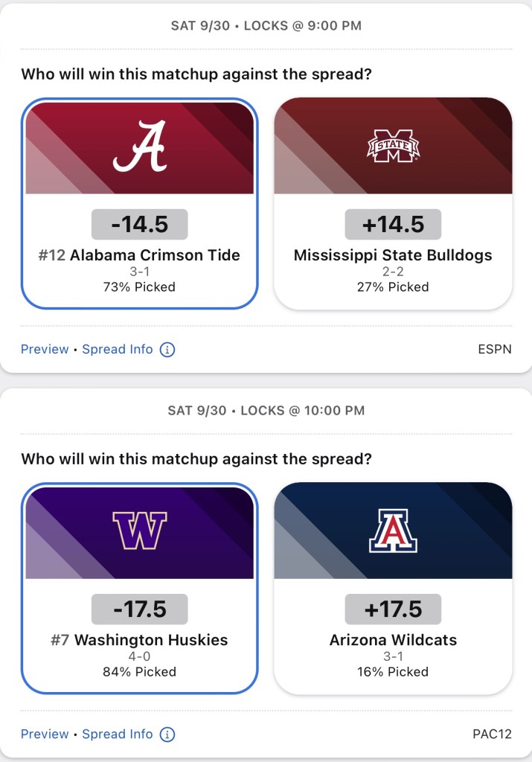Select the -17.5 Washington spread badge
This screenshot has width=532, height=762.
(x=140, y=609)
